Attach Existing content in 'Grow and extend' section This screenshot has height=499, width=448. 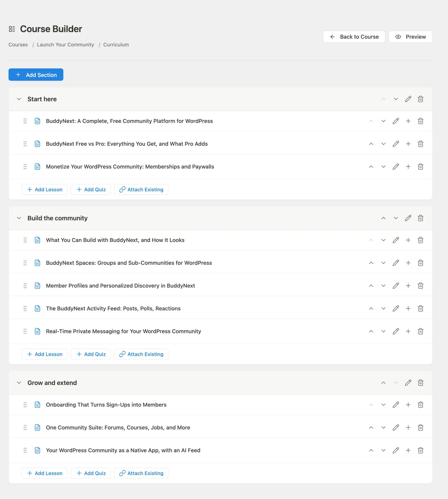click(141, 473)
